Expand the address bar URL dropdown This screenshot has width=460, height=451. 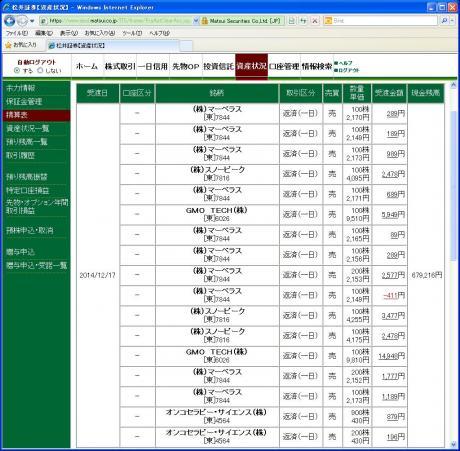(196, 21)
